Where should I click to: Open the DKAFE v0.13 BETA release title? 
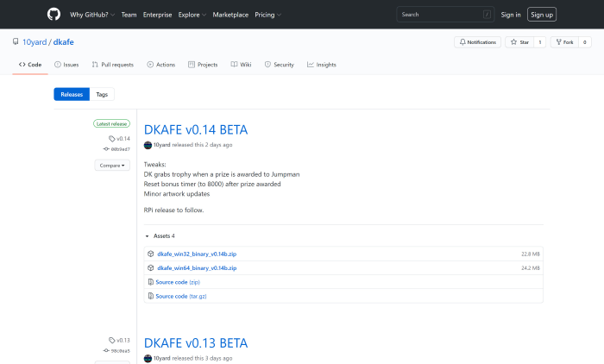[196, 343]
